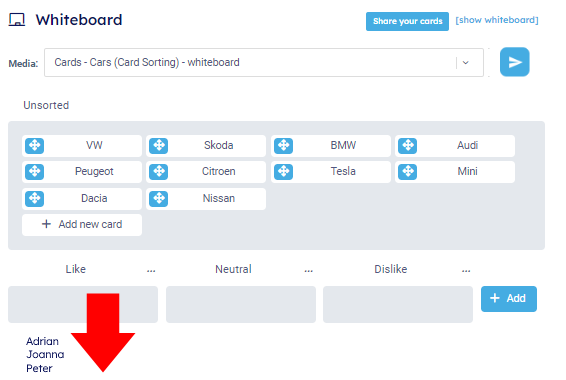This screenshot has height=380, width=566.
Task: Click the move handle icon on Nissan card
Action: 159,199
